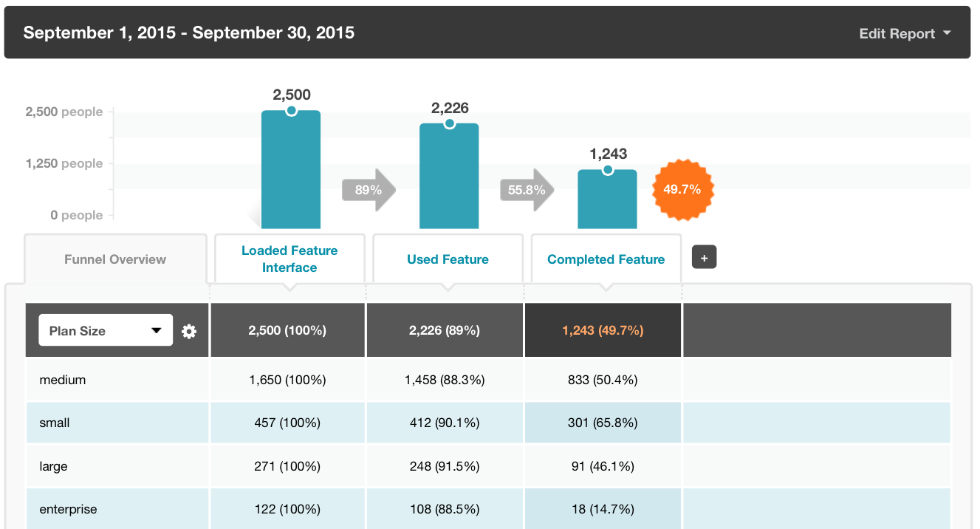
Task: Click data point atop the 1,243 bar
Action: pyautogui.click(x=607, y=170)
